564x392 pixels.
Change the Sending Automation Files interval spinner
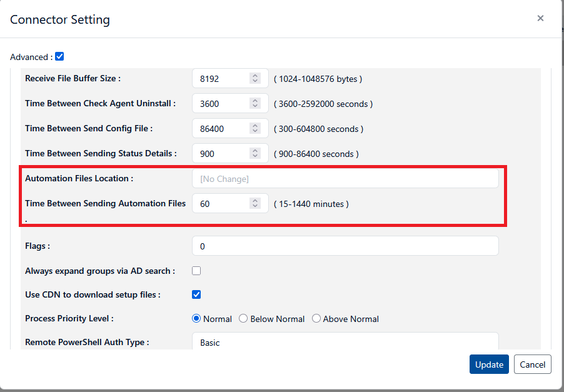click(x=255, y=204)
